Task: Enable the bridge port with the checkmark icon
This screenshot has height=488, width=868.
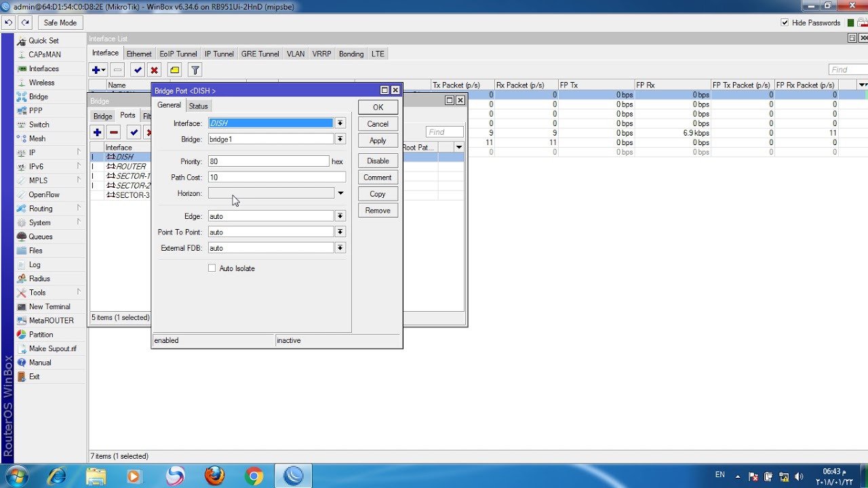Action: tap(134, 133)
